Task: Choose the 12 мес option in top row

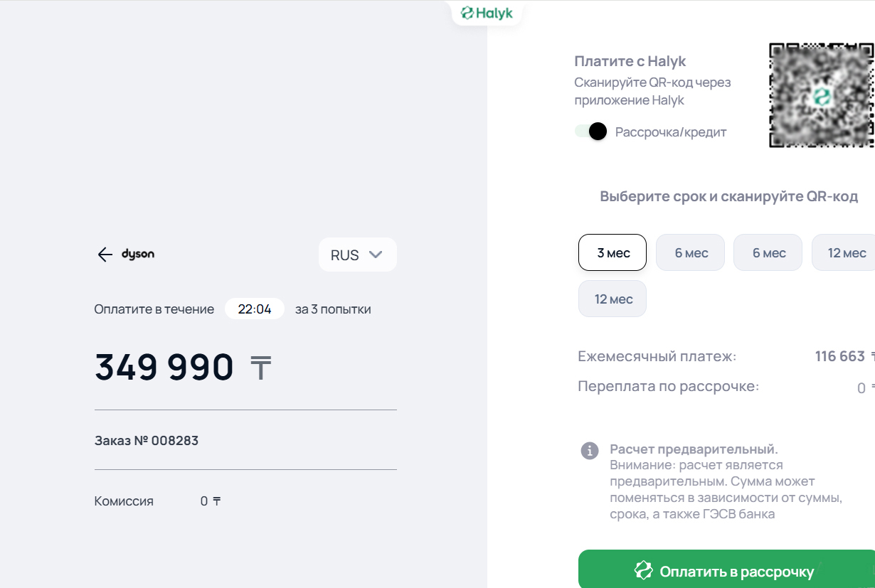Action: [845, 253]
